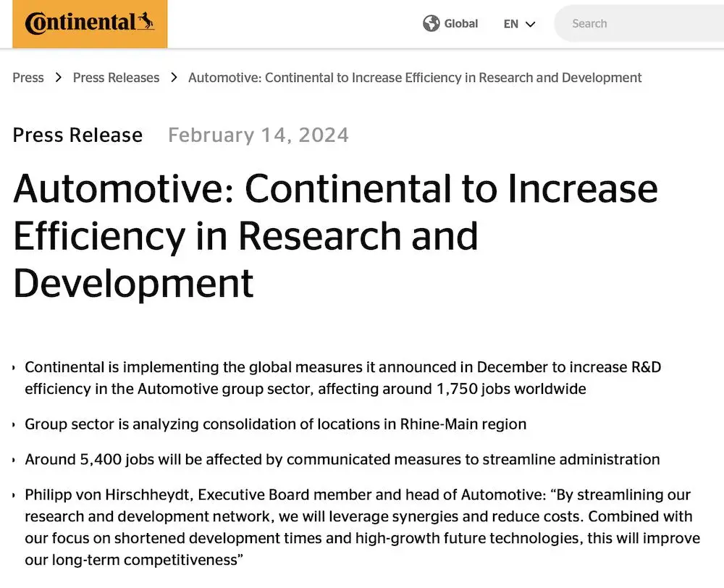The height and width of the screenshot is (588, 724).
Task: Click the main article headline
Action: (335, 235)
